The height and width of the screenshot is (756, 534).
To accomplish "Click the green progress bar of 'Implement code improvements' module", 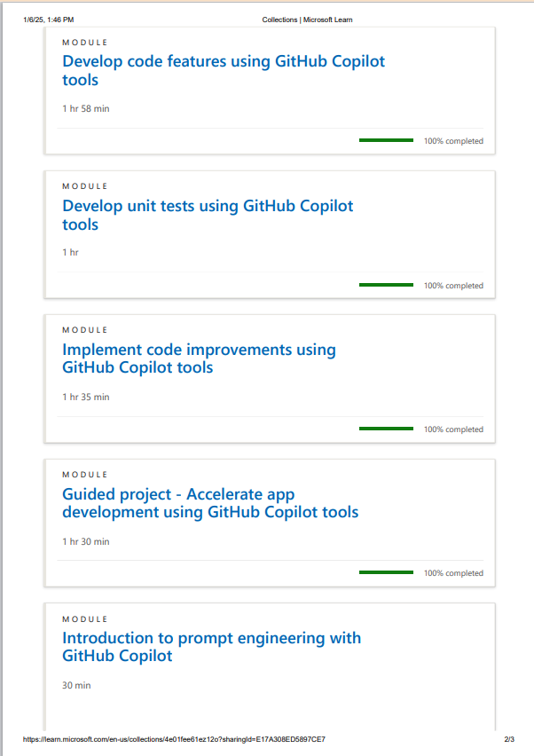I will 386,429.
